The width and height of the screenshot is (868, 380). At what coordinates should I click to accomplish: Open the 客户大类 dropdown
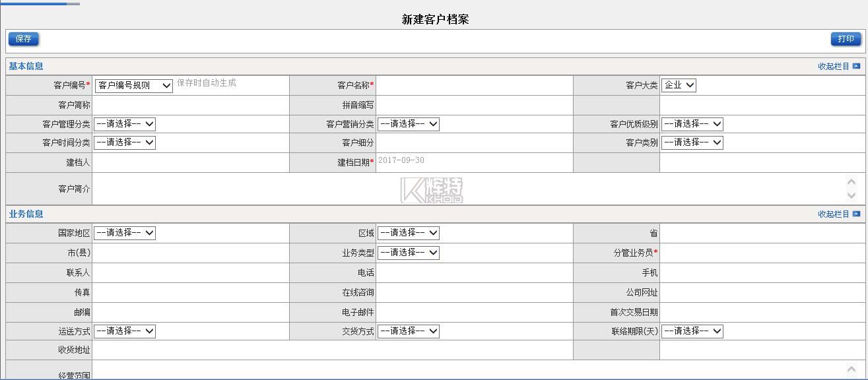click(x=679, y=85)
